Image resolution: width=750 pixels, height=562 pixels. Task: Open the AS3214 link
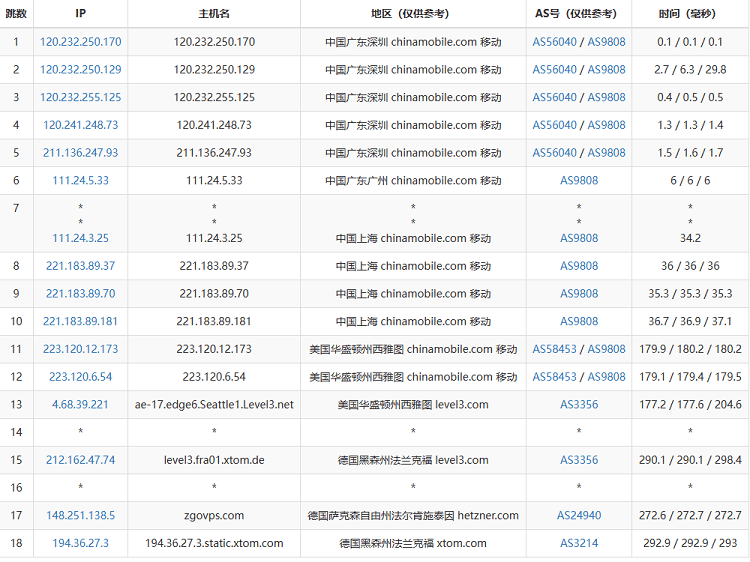point(579,543)
